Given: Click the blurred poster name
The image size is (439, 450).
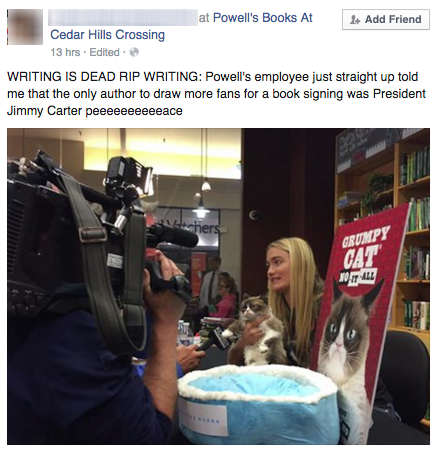Looking at the screenshot, I should pos(122,18).
